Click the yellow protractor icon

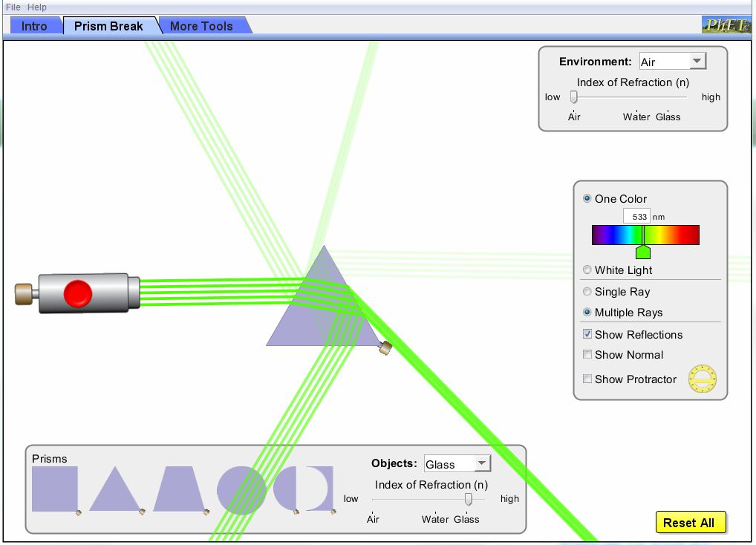(703, 379)
